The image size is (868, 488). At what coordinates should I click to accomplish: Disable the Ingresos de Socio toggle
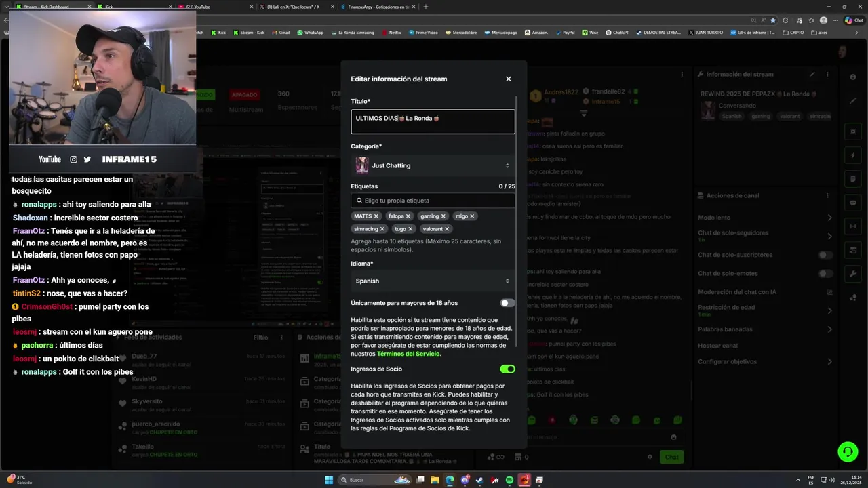click(507, 369)
